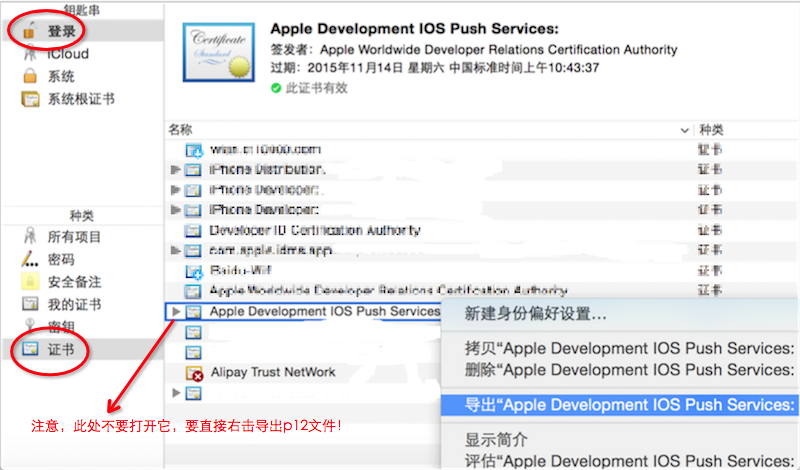The image size is (800, 470).
Task: Select Developer ID Certification Authority row name
Action: 315,230
